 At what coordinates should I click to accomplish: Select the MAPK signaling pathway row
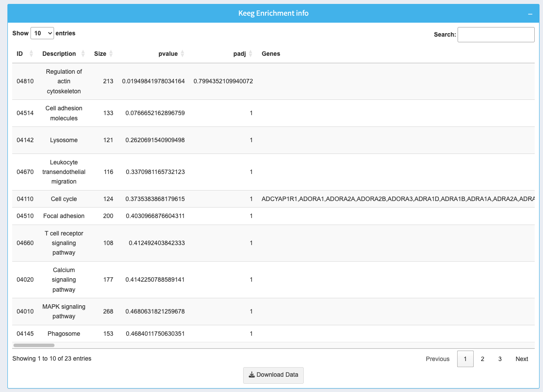tap(64, 311)
